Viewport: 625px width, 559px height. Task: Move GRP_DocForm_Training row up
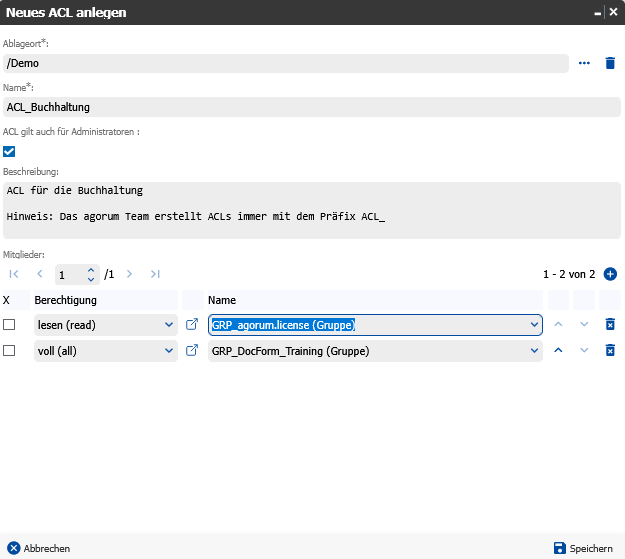[558, 351]
